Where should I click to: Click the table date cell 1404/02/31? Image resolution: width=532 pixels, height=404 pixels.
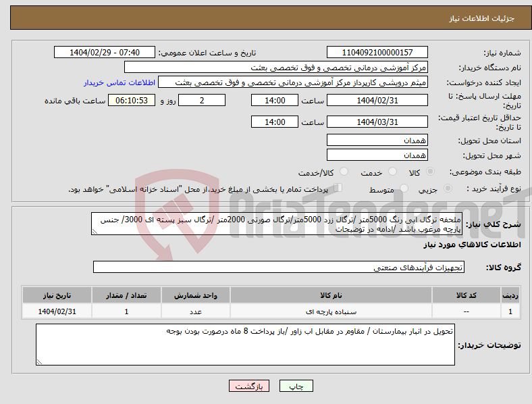coord(57,311)
